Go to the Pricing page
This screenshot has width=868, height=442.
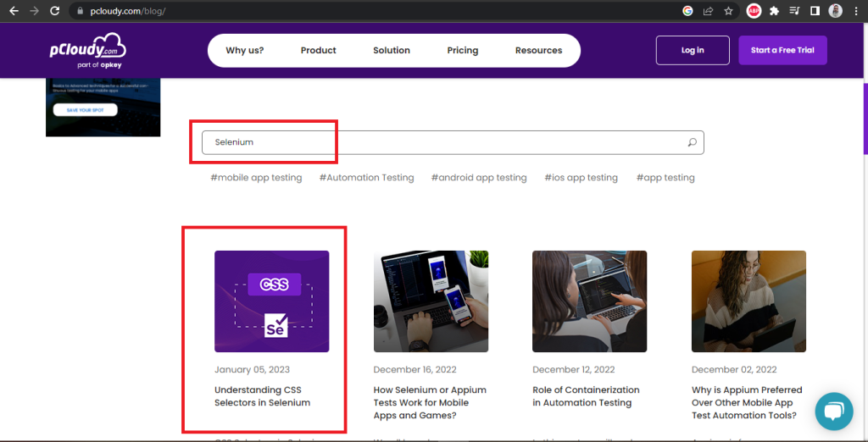click(x=463, y=50)
